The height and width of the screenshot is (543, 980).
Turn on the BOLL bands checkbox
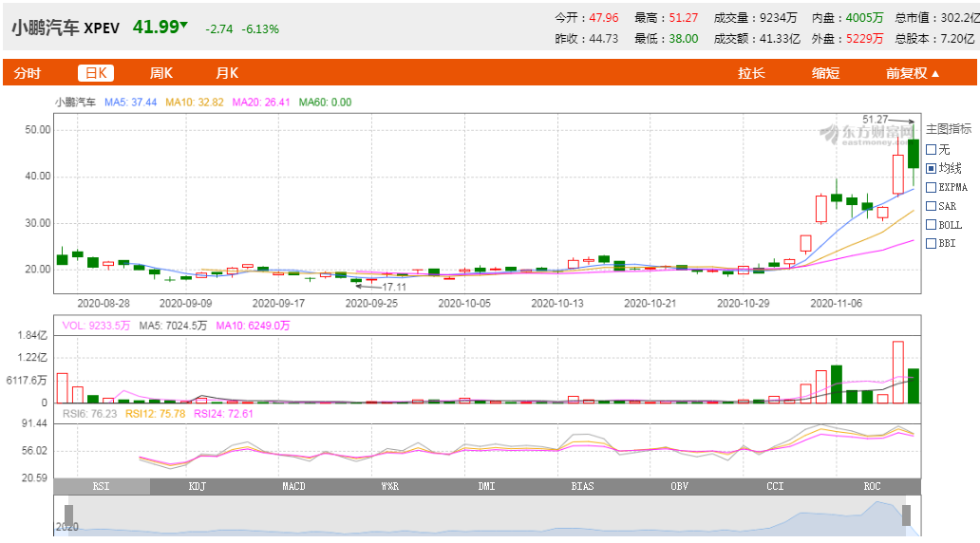point(932,225)
